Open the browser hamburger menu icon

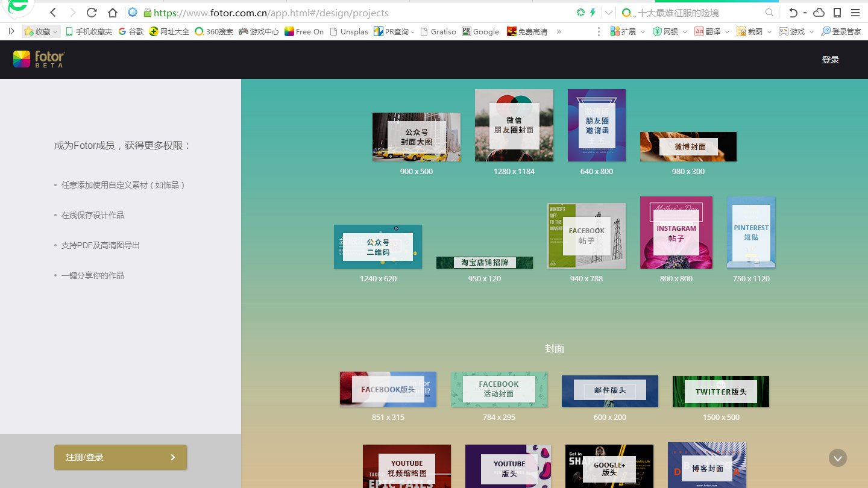[855, 13]
